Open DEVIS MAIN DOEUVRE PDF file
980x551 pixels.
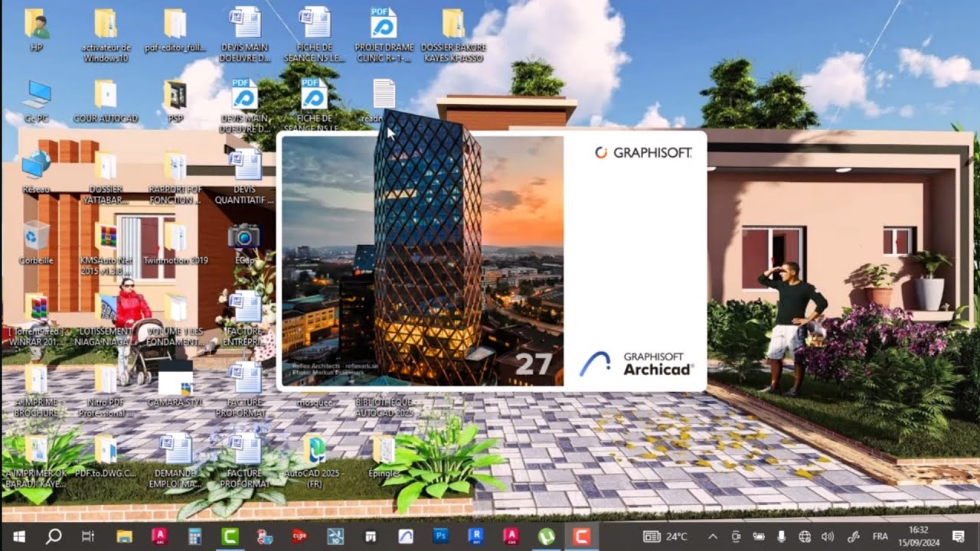tap(245, 93)
